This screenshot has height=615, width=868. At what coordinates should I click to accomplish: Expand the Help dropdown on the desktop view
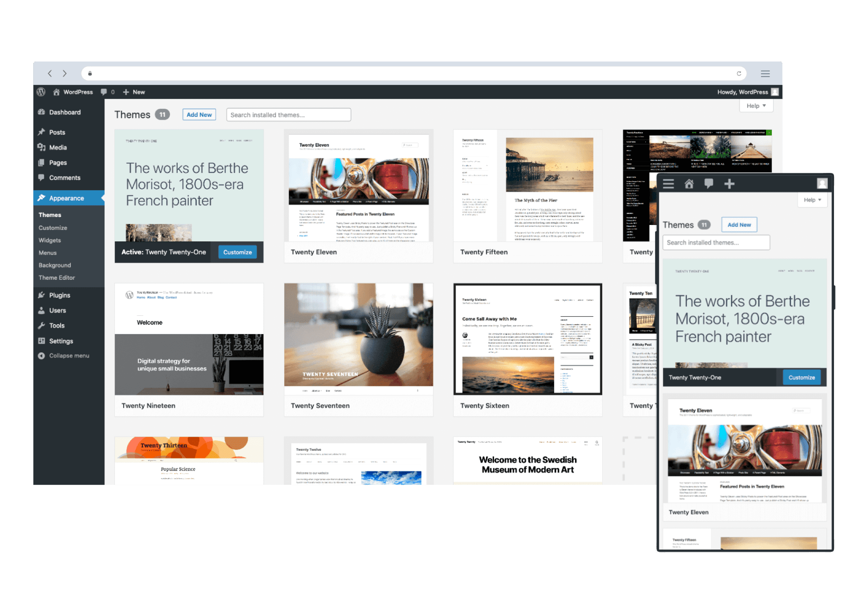(x=756, y=106)
